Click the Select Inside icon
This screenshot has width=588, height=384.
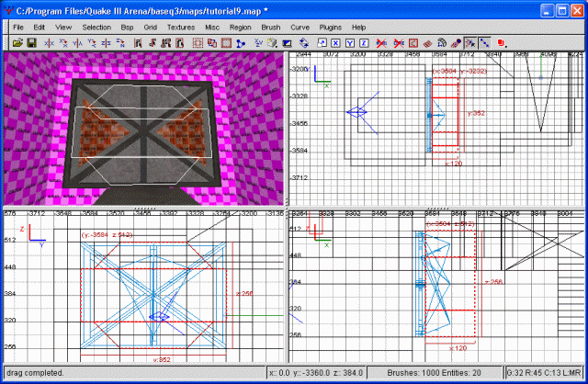coord(180,43)
